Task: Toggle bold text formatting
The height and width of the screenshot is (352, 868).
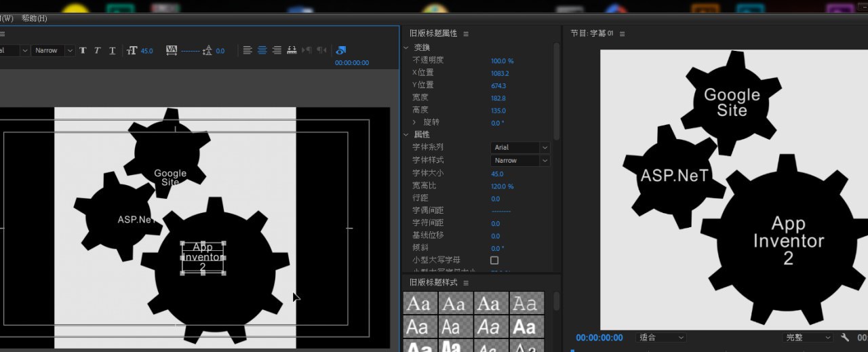Action: coord(83,51)
